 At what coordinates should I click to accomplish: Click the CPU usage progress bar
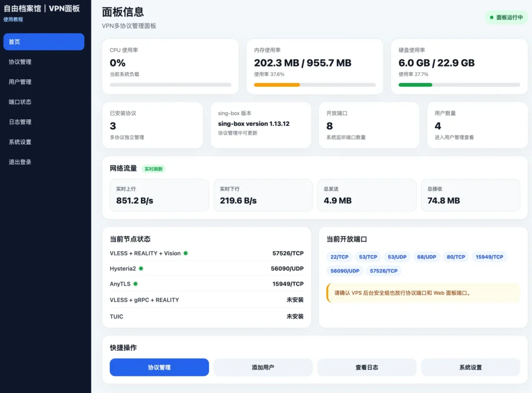point(170,85)
